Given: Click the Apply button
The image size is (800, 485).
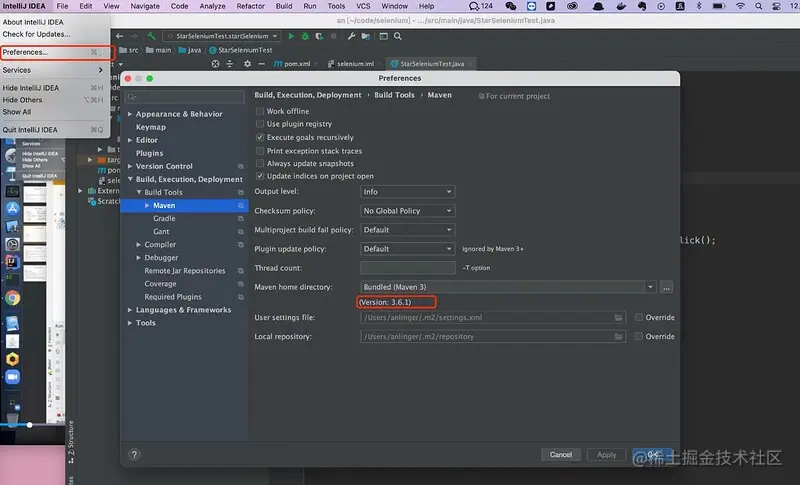Looking at the screenshot, I should tap(607, 454).
